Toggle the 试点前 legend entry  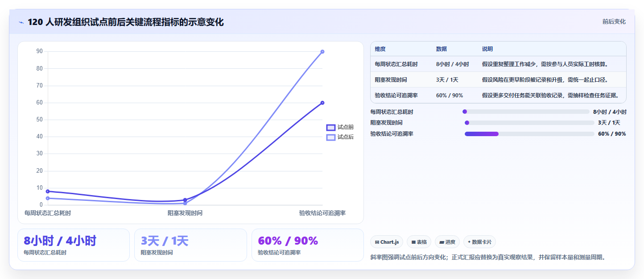pos(340,127)
